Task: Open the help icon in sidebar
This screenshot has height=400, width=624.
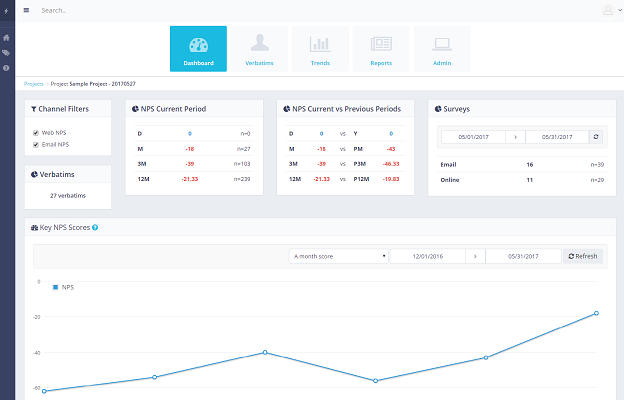Action: click(x=6, y=68)
